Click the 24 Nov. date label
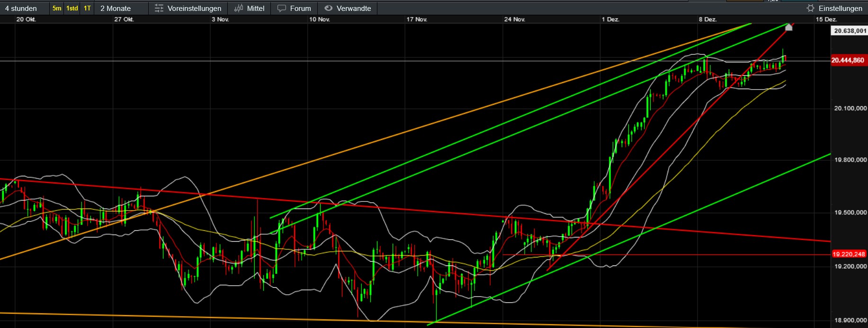The height and width of the screenshot is (328, 868). click(515, 19)
